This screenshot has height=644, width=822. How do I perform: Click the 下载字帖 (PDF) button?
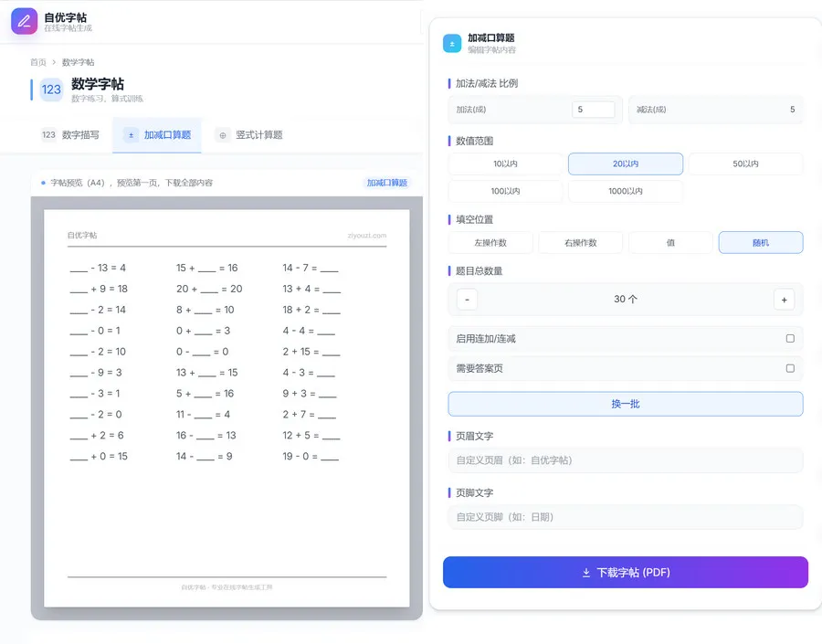[x=625, y=573]
